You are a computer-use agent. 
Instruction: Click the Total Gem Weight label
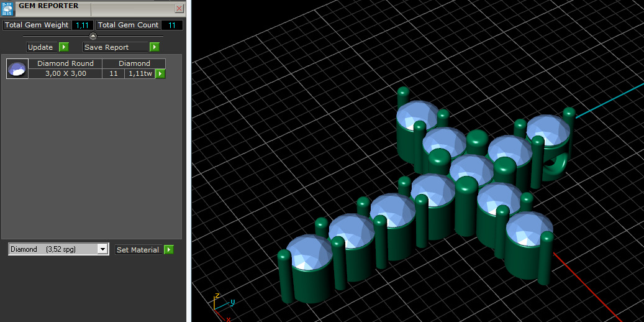pos(37,25)
